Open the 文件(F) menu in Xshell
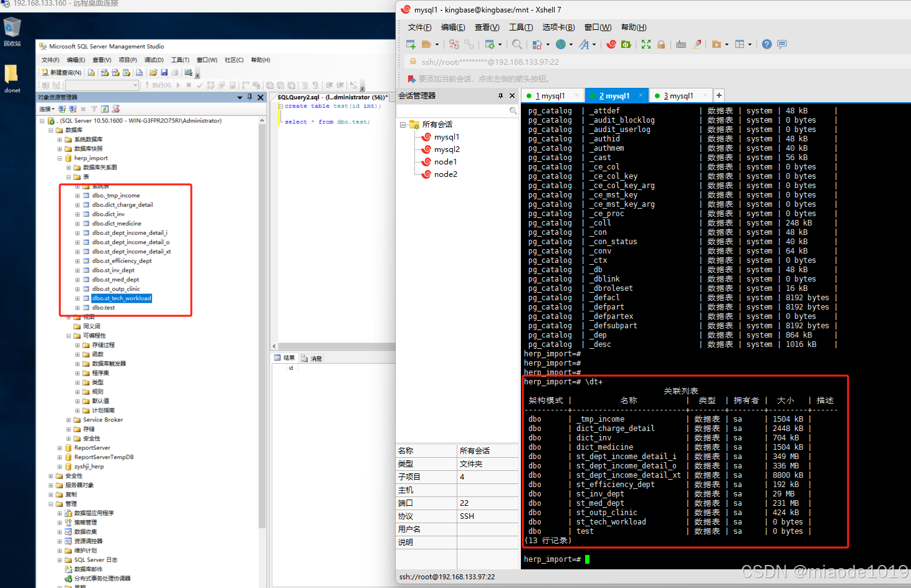The height and width of the screenshot is (588, 911). (x=420, y=27)
